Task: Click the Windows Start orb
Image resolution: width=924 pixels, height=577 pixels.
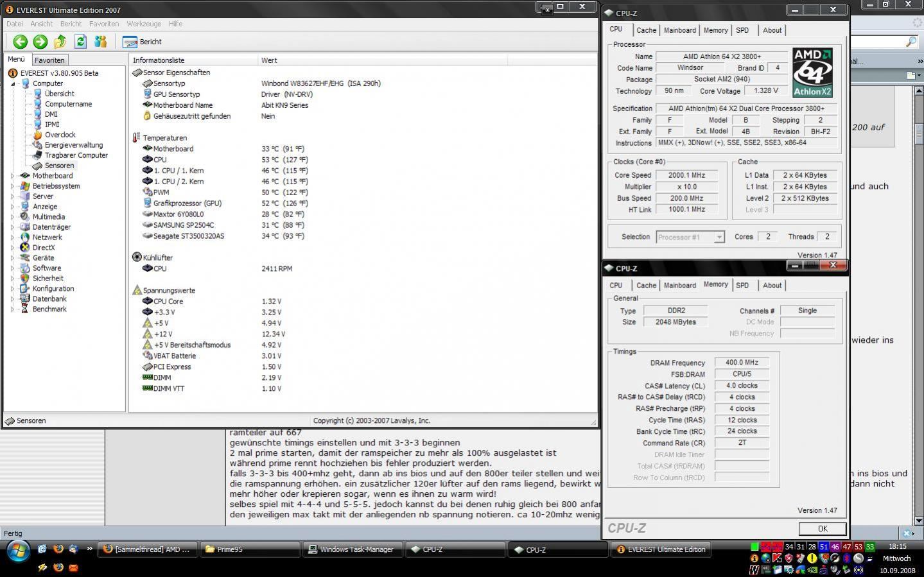Action: pyautogui.click(x=17, y=550)
